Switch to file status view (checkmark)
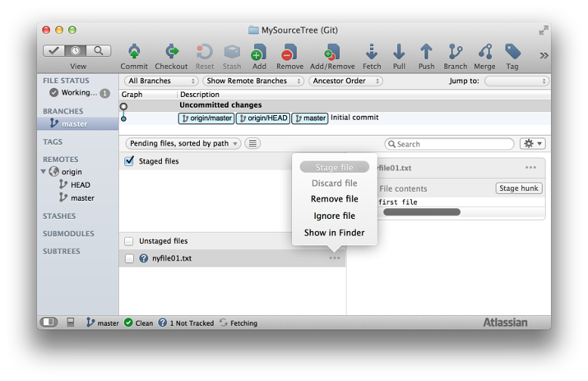Image resolution: width=588 pixels, height=381 pixels. coord(54,50)
